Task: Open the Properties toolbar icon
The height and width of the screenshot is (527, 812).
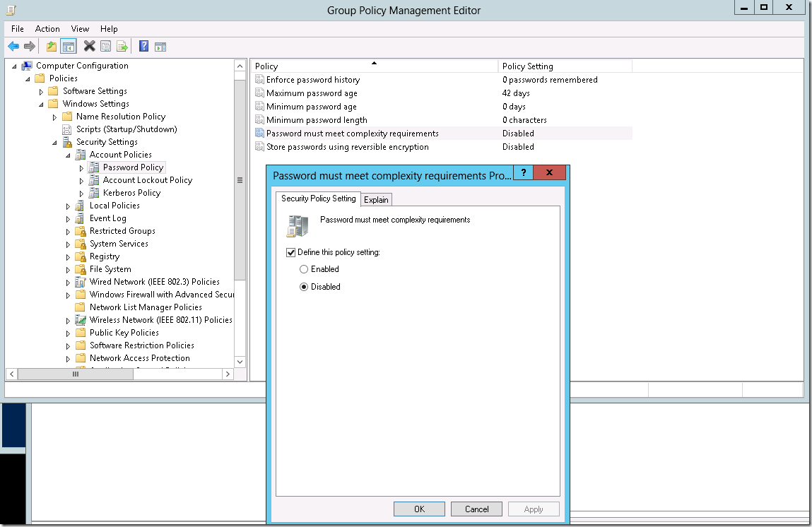Action: coord(105,47)
